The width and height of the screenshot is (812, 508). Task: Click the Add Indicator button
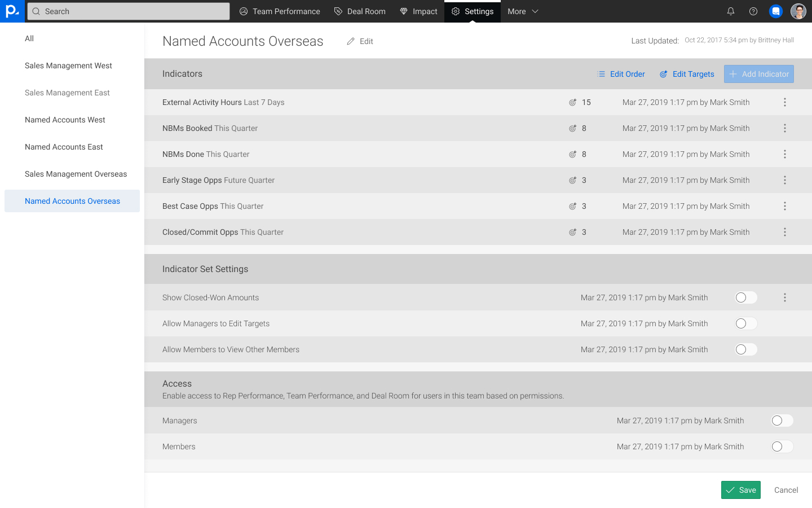tap(758, 74)
